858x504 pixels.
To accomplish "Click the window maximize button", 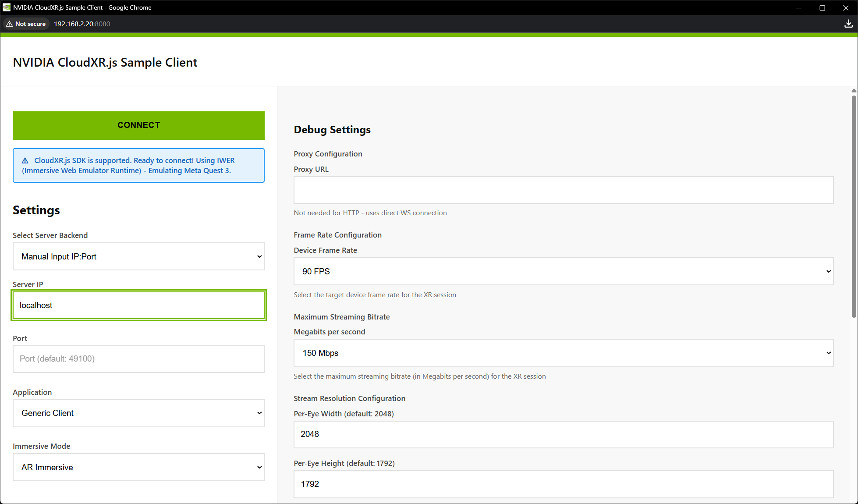I will click(823, 7).
